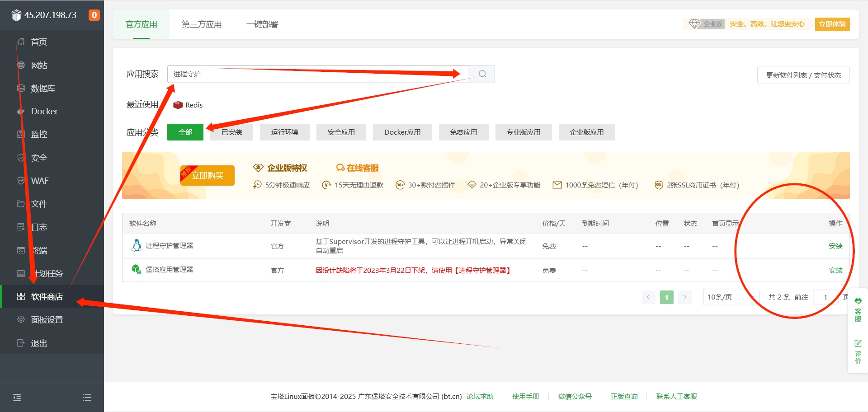Open 微信公众号 footer link
868x412 pixels.
575,396
